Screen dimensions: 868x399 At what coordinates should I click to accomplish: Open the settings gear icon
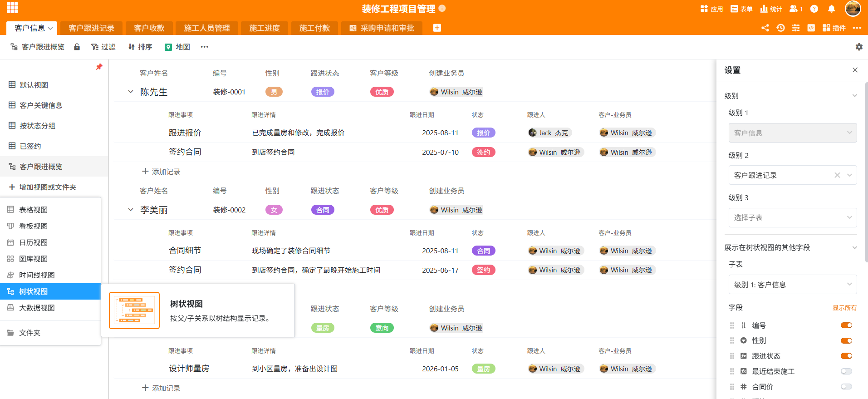click(858, 47)
